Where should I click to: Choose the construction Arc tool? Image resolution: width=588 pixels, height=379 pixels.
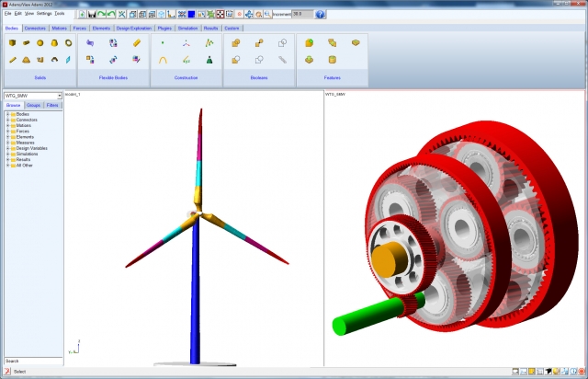(164, 60)
